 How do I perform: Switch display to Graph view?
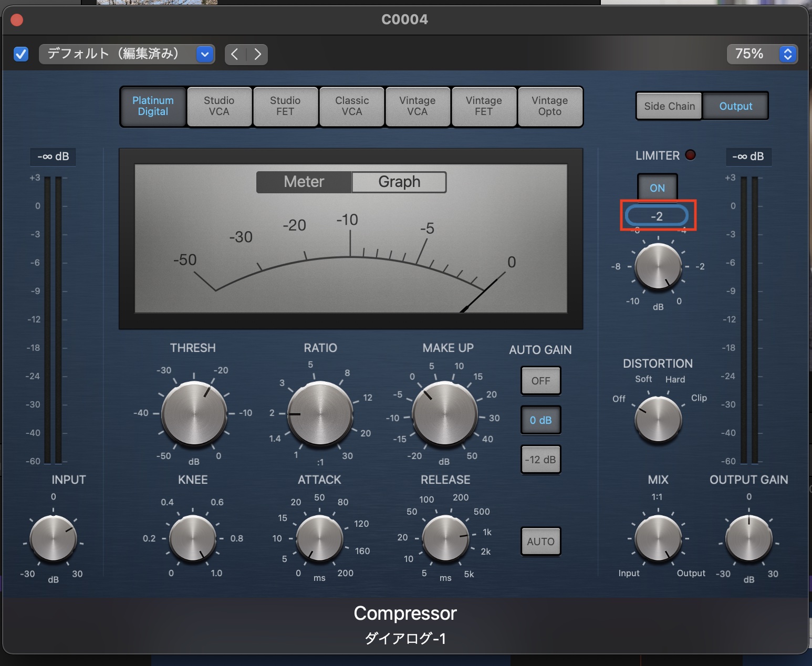(x=399, y=182)
